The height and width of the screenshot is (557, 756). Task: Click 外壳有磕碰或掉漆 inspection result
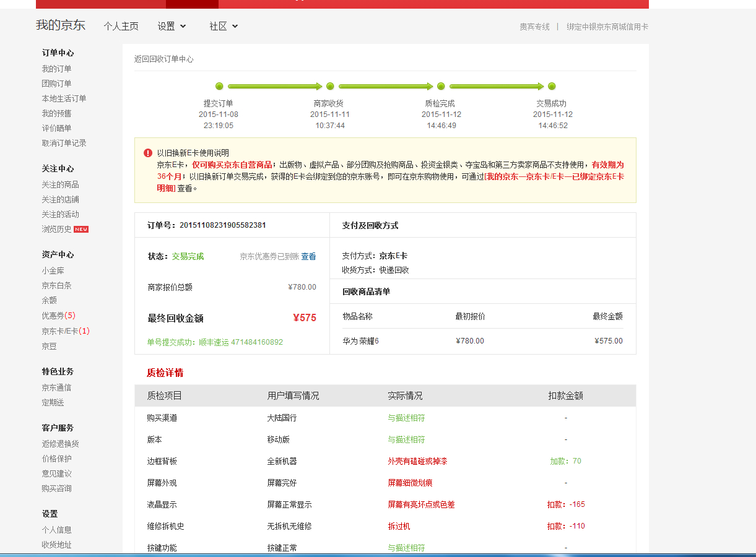(x=417, y=461)
